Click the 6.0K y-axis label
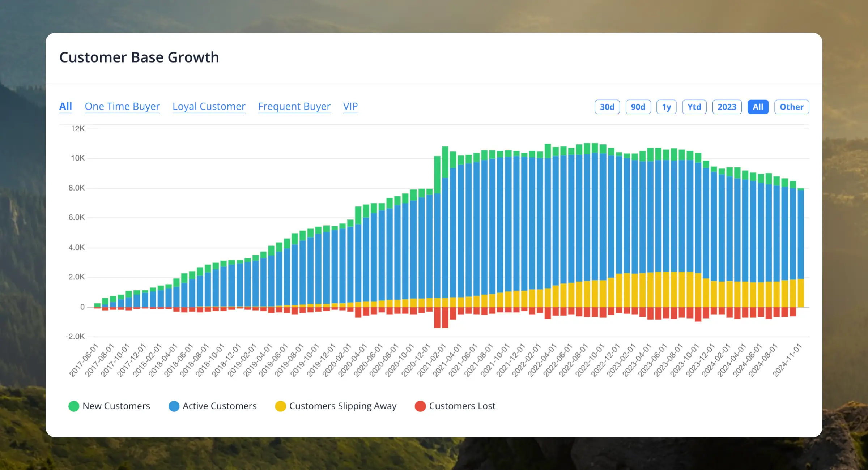 click(x=77, y=217)
